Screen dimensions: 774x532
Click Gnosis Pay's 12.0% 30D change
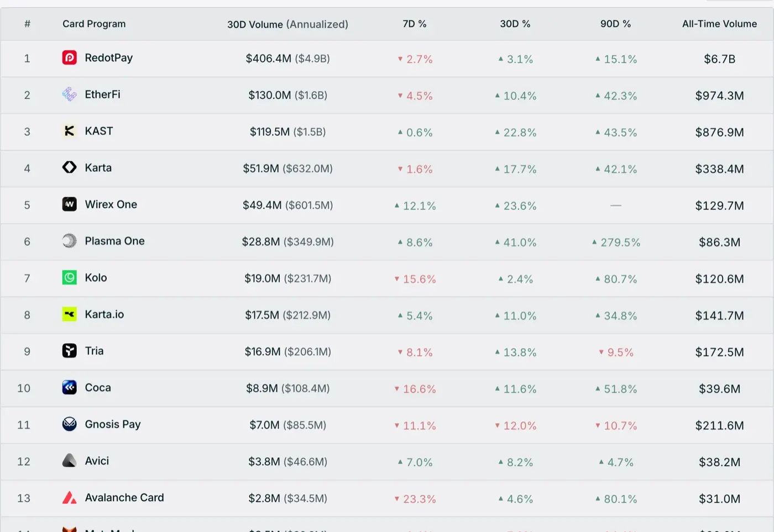click(x=515, y=426)
